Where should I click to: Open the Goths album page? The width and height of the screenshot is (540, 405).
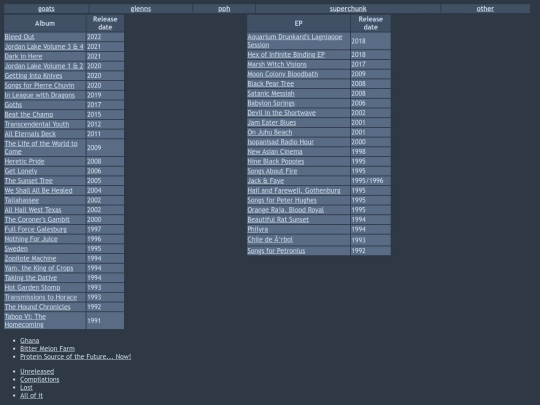click(x=13, y=105)
